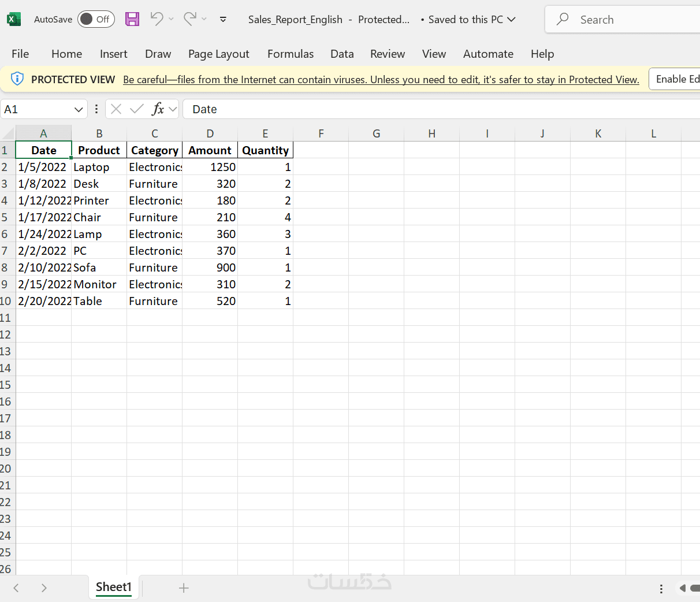Click into the Search box

pyautogui.click(x=623, y=20)
